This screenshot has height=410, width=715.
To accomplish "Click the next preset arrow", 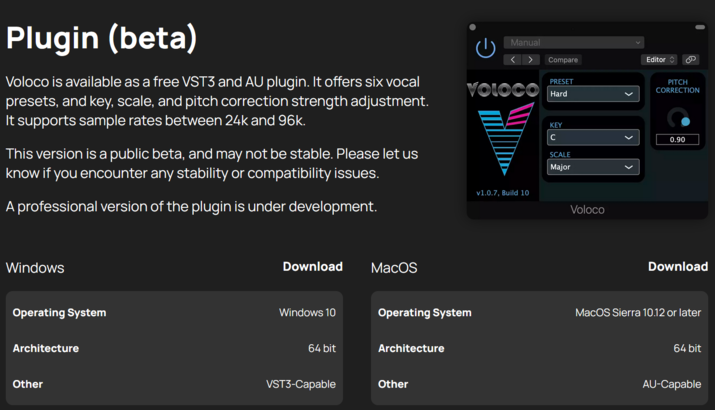I will click(x=531, y=60).
